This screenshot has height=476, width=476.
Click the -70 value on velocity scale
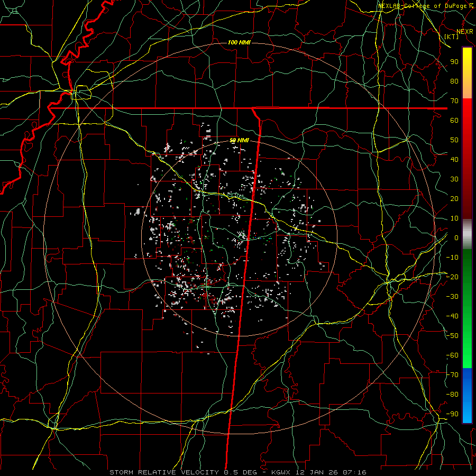(x=452, y=375)
